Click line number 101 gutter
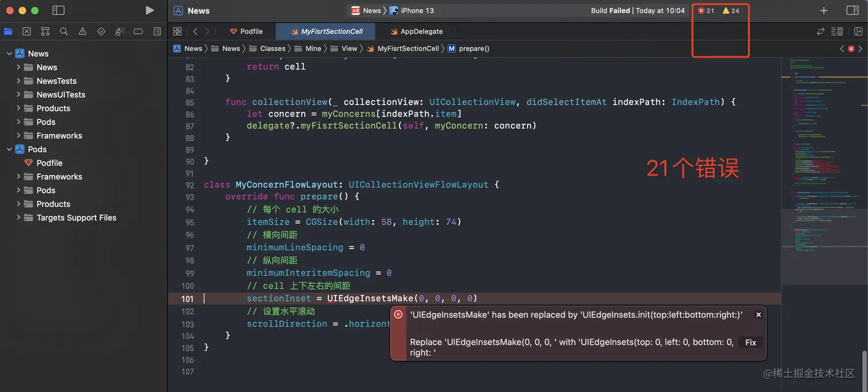The height and width of the screenshot is (392, 868). coord(187,298)
